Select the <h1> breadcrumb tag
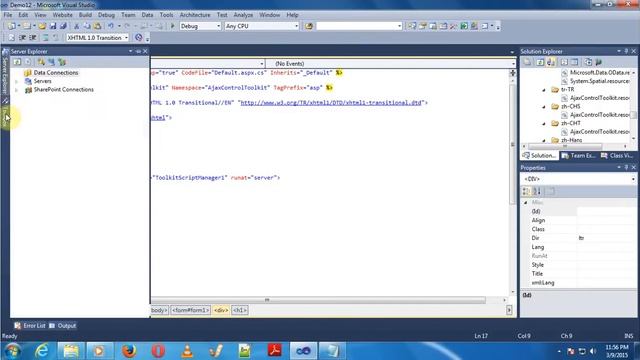Screen dimensions: 640x360 (x=240, y=310)
